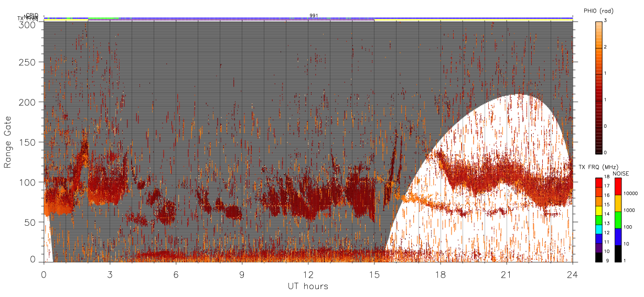Click the NOISE legend value '10000'

(x=632, y=193)
